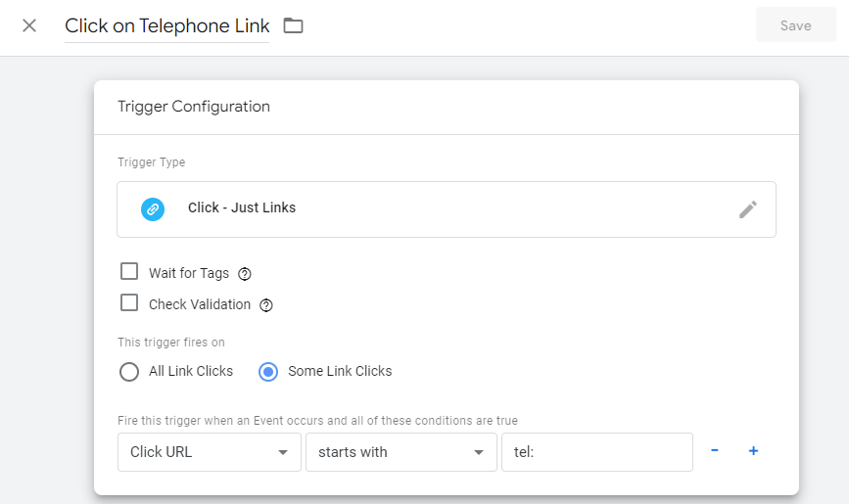Click the folder icon next to trigger name
849x504 pixels.
(294, 25)
